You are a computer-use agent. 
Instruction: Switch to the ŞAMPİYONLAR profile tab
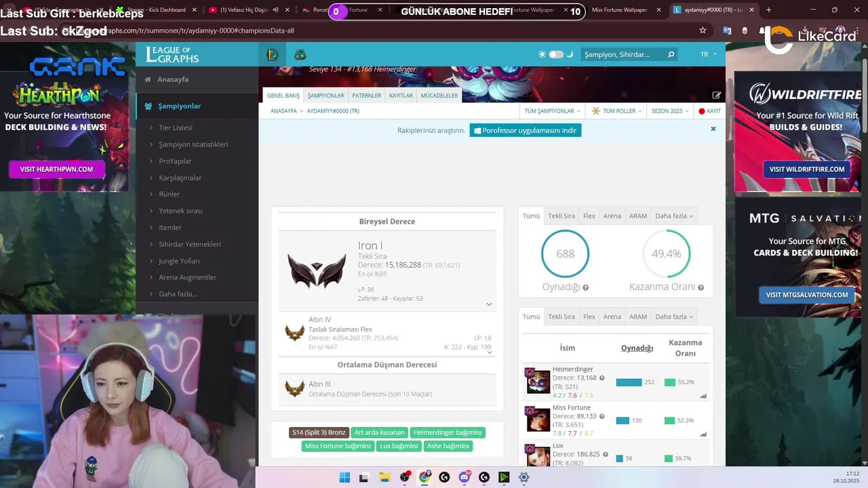pyautogui.click(x=325, y=96)
